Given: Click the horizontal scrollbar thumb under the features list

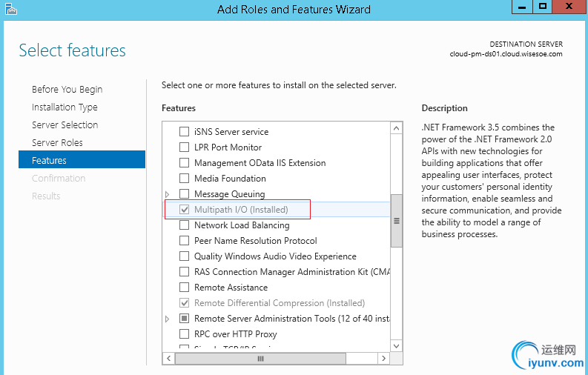Looking at the screenshot, I should tap(260, 359).
